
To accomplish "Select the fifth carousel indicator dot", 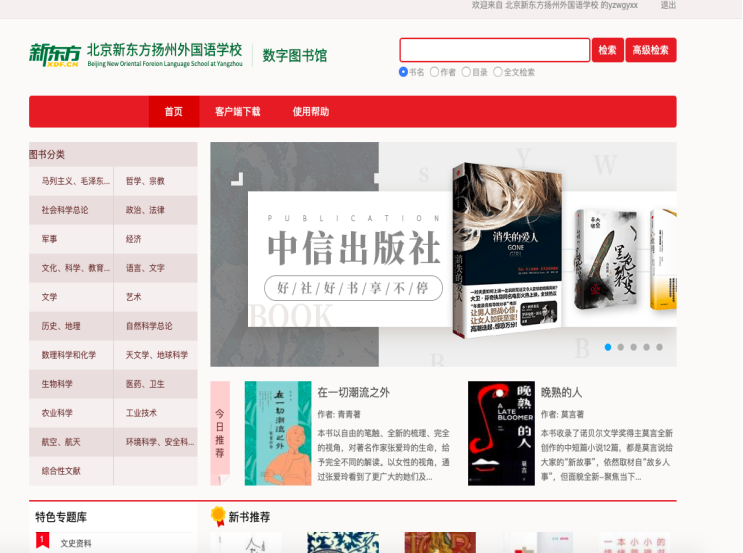I will point(659,347).
